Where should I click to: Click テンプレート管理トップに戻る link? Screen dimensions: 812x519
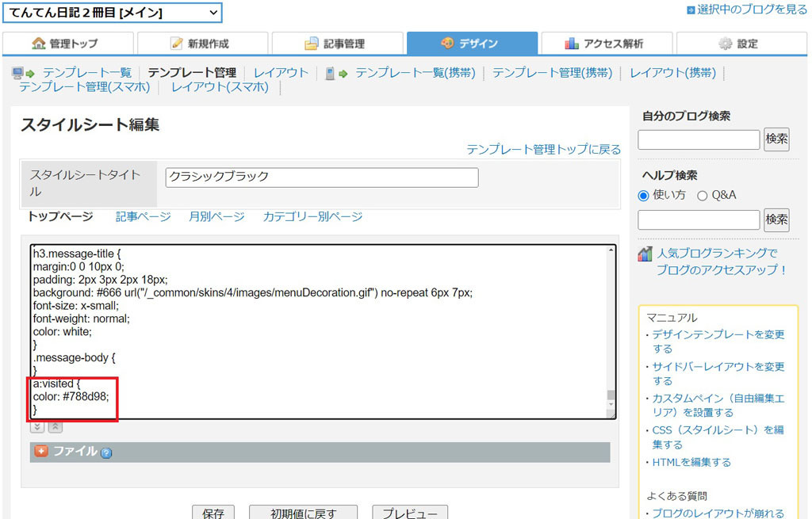pyautogui.click(x=544, y=150)
